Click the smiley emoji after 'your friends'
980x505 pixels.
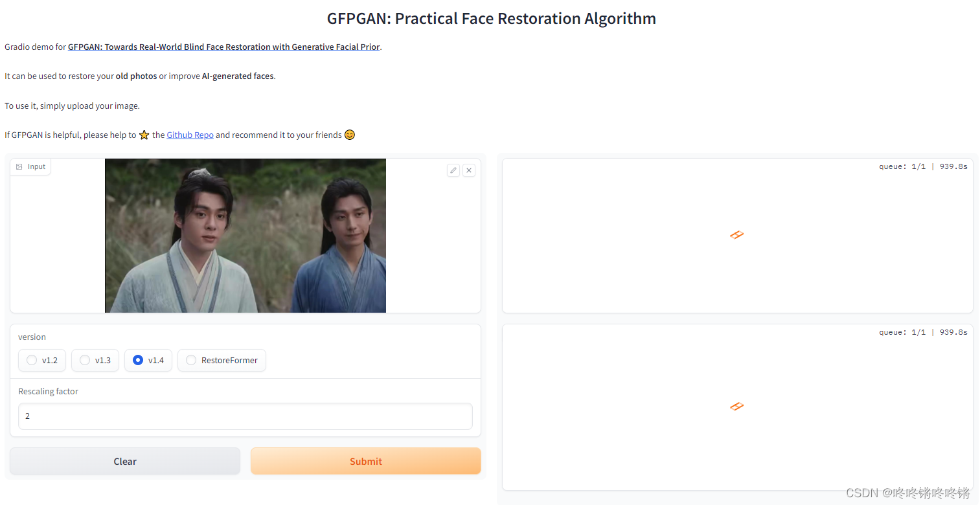[x=350, y=135]
